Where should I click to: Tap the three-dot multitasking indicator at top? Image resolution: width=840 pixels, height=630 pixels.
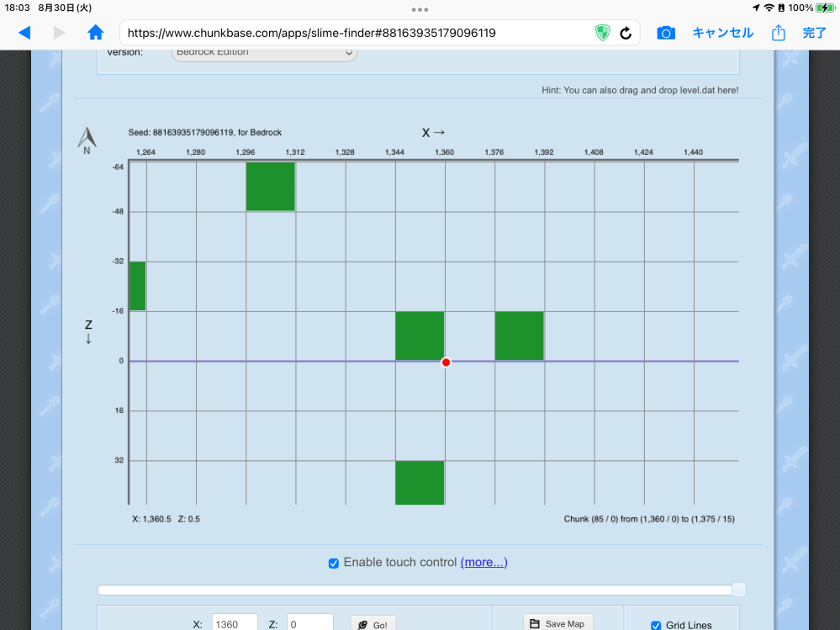[x=420, y=9]
